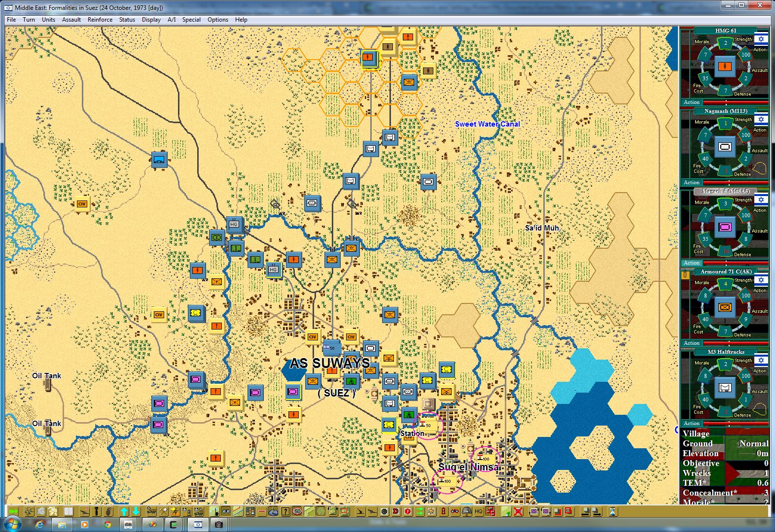Open the Display menu

tap(151, 20)
